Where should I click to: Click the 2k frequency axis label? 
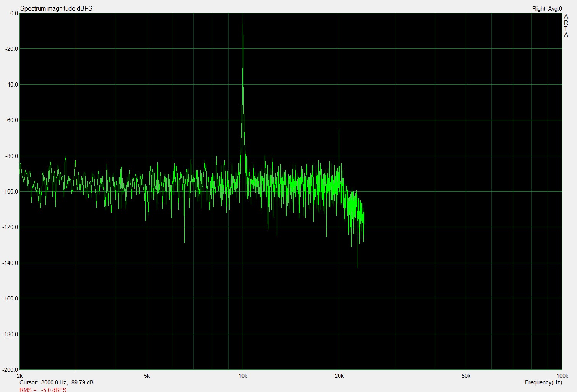20,376
